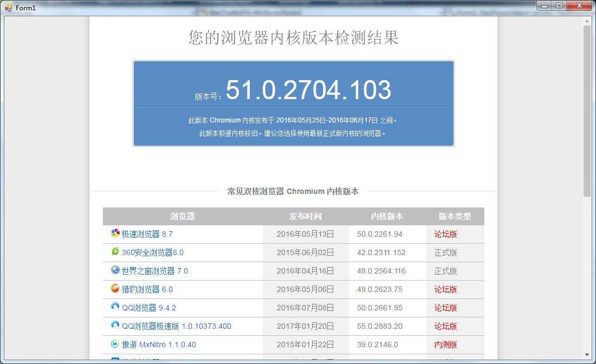Click kernel version 49.0.2623.75
The height and width of the screenshot is (364, 596).
(x=380, y=290)
